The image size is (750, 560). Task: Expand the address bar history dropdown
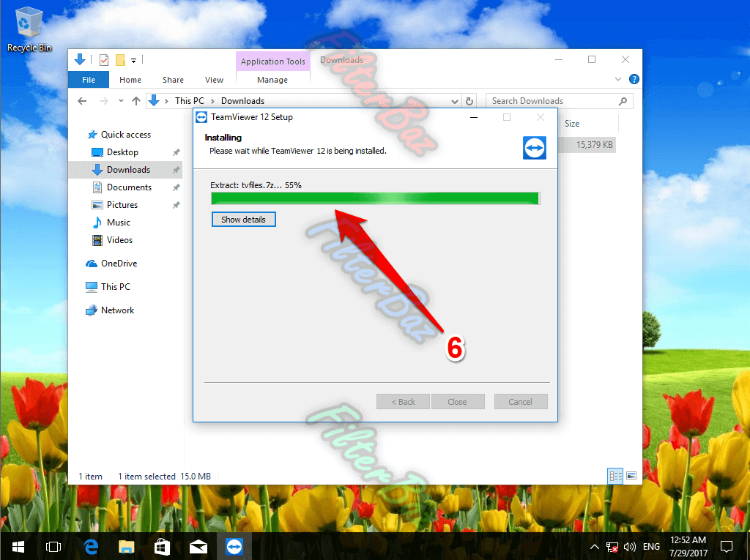tap(455, 101)
